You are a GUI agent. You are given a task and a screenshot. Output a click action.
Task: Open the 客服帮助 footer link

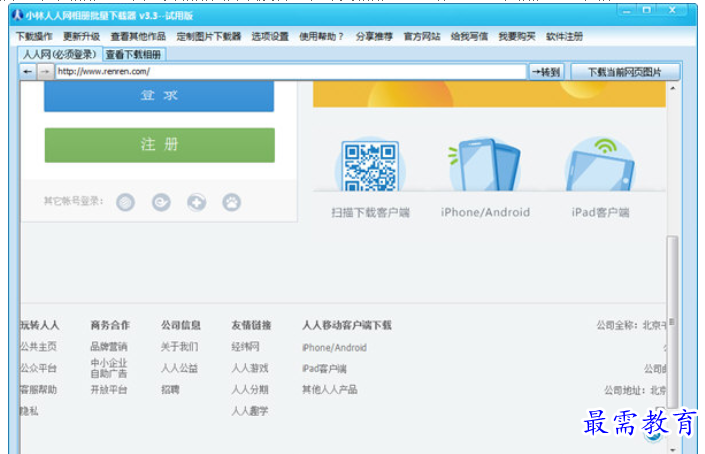coord(39,389)
